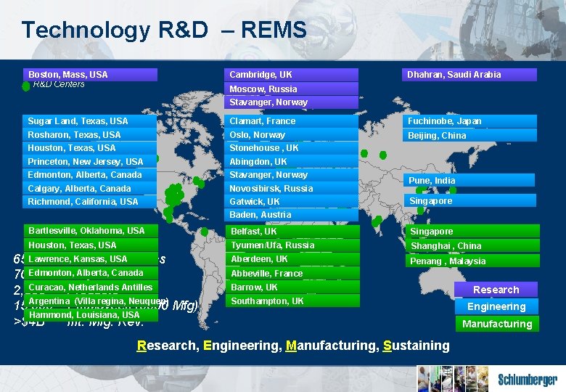Choose 'Baden, Austria' label
Viewport: 566px width, 392px height.
(x=291, y=215)
